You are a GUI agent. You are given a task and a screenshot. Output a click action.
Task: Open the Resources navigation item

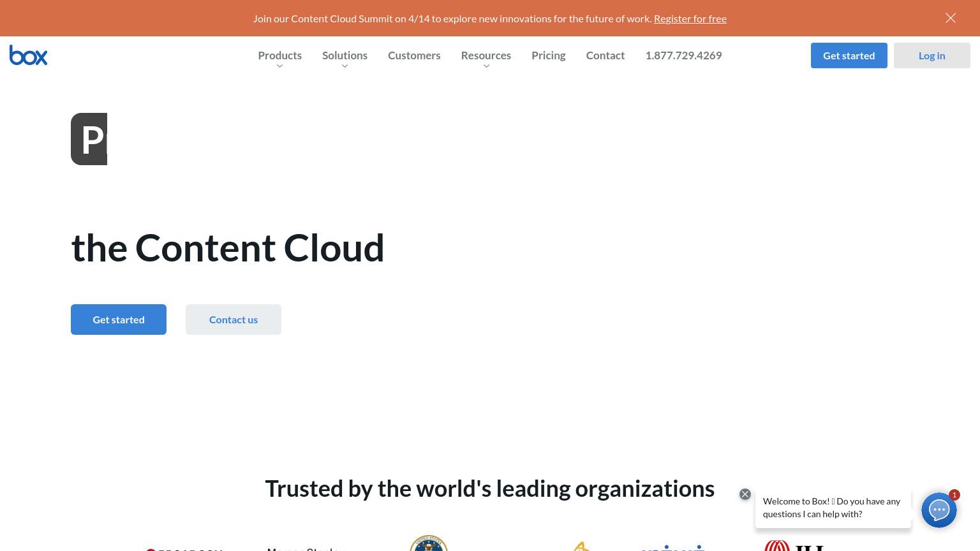click(486, 55)
